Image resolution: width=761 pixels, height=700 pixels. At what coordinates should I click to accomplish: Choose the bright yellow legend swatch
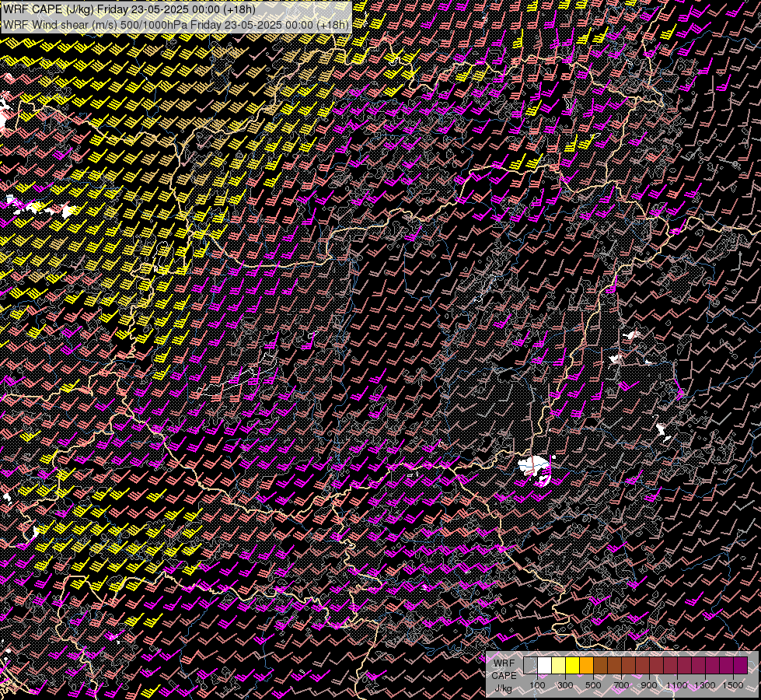(x=573, y=665)
